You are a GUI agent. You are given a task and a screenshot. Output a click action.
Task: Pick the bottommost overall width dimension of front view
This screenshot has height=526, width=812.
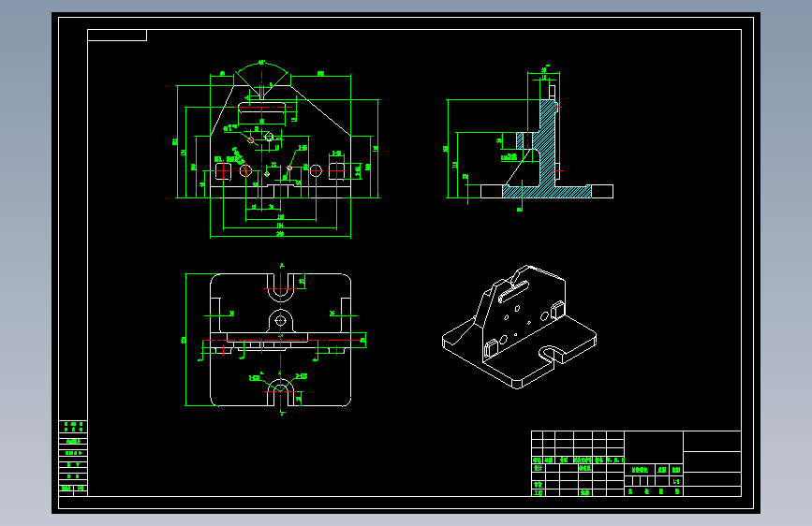click(280, 236)
